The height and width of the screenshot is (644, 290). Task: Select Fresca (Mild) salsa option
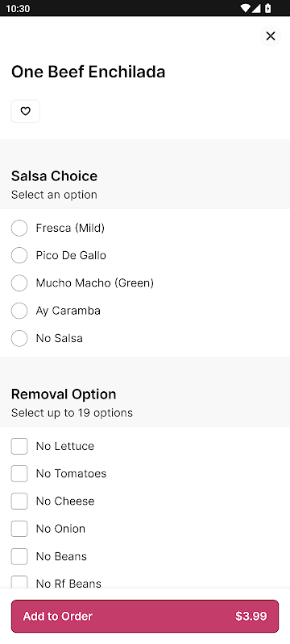(19, 228)
